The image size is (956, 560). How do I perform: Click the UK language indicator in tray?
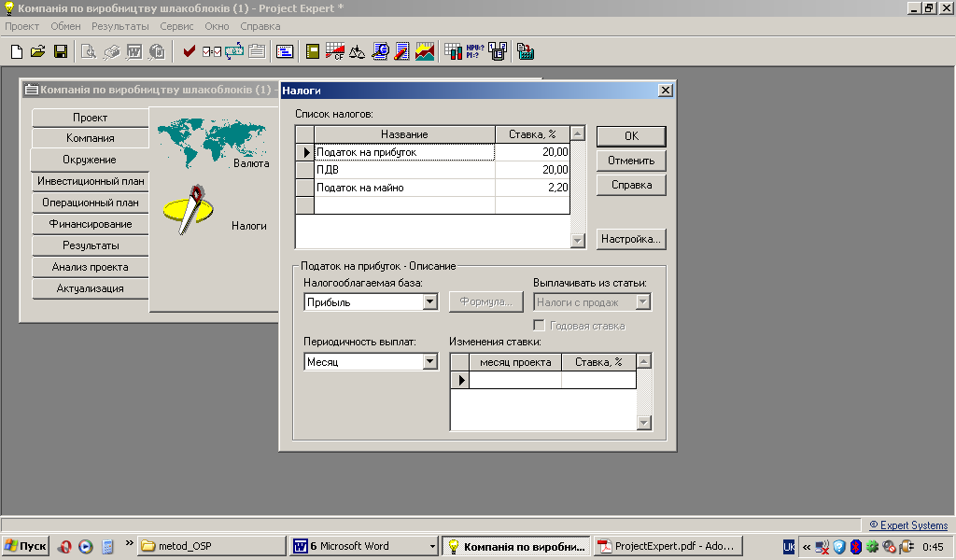tap(789, 547)
